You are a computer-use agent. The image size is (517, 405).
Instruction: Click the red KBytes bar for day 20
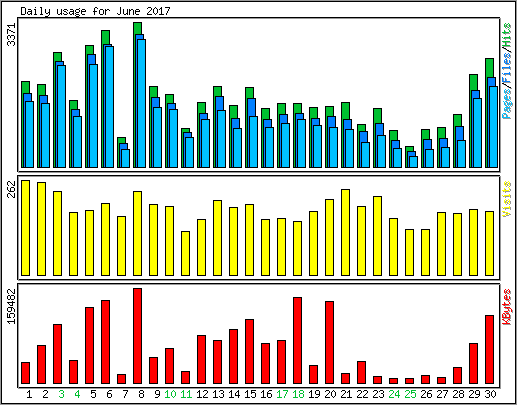click(329, 343)
